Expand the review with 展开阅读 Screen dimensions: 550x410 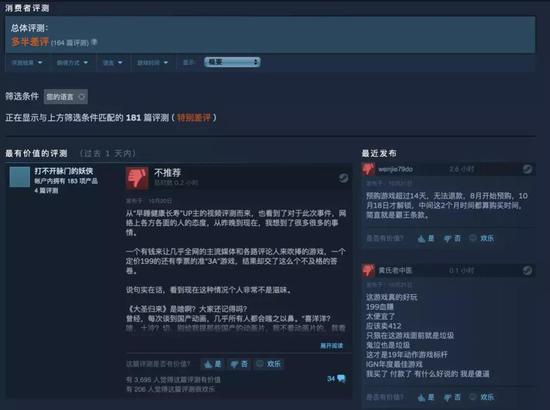(x=331, y=346)
